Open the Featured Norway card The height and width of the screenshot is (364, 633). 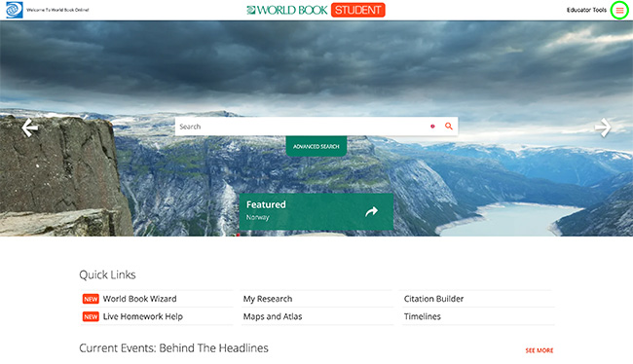tap(316, 211)
